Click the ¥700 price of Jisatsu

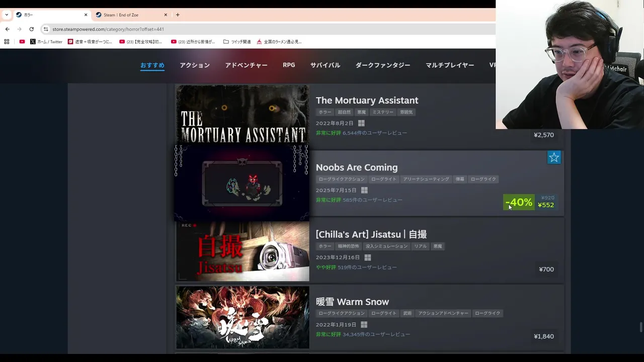pyautogui.click(x=546, y=269)
